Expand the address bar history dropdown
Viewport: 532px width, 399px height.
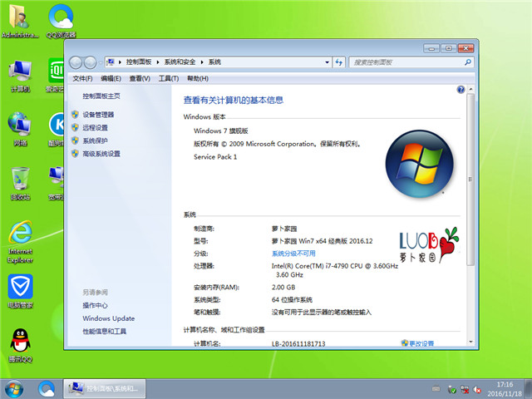coord(327,62)
